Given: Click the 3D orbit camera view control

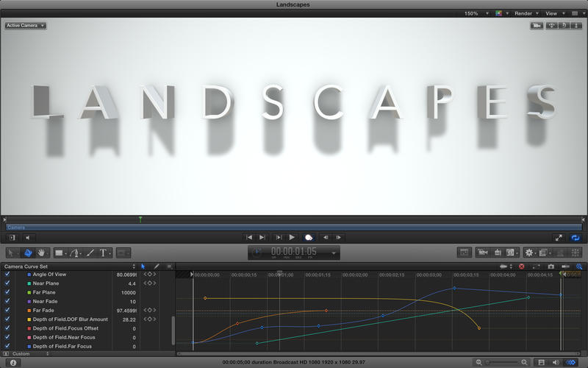Looking at the screenshot, I should [562, 26].
